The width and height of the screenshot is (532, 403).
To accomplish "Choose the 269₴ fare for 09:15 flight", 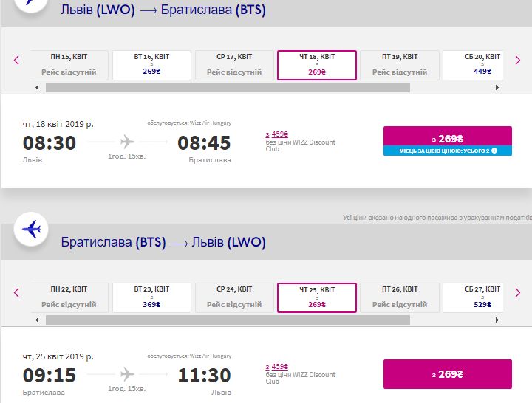I will click(447, 374).
